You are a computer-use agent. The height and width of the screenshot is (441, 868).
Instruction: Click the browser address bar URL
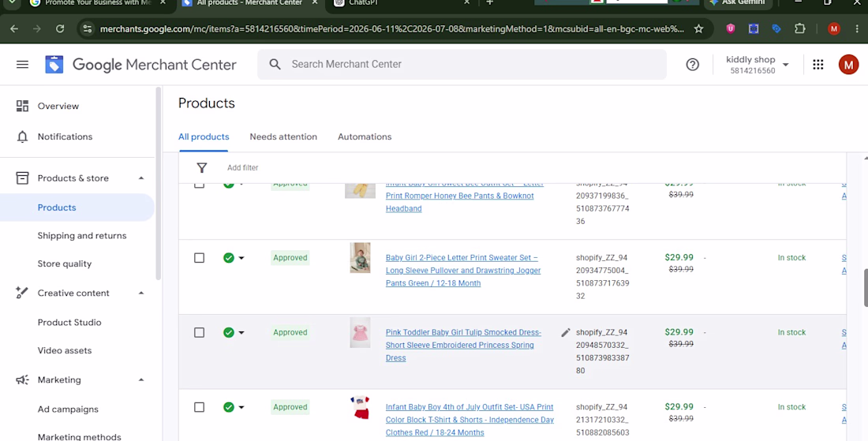point(391,28)
